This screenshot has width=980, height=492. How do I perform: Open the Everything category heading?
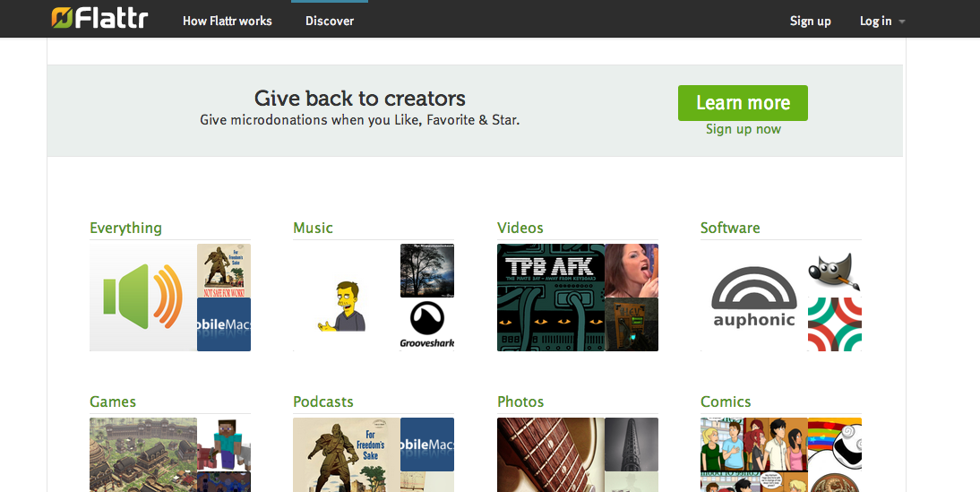click(125, 228)
